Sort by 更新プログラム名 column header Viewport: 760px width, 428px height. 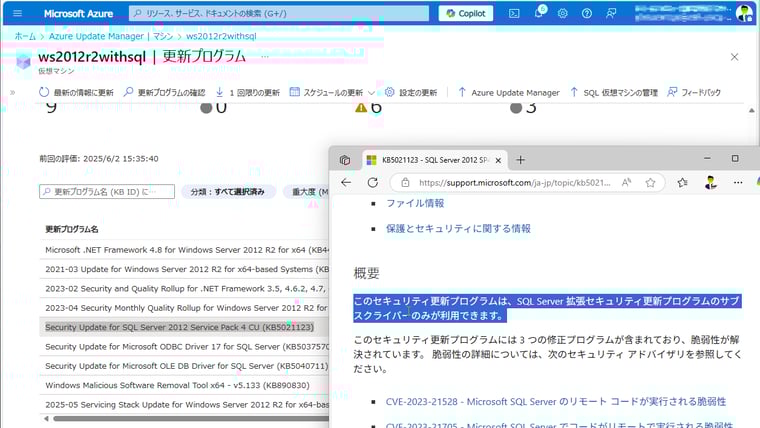click(72, 229)
